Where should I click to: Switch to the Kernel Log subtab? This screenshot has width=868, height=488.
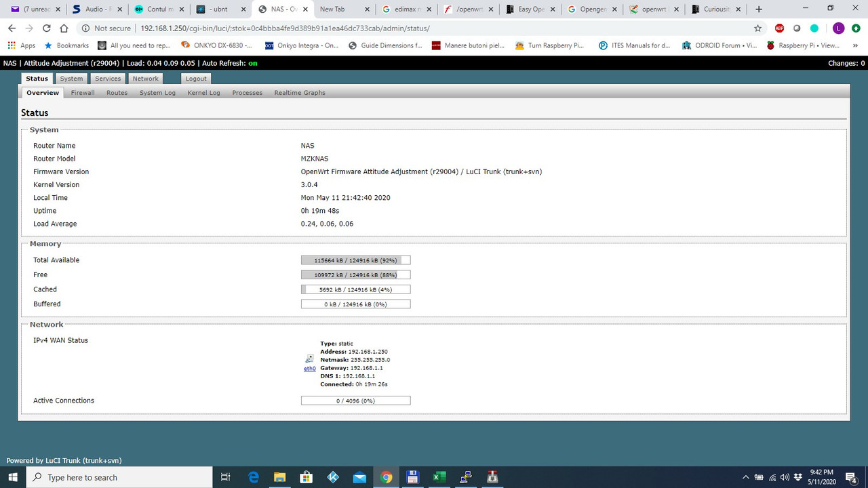tap(203, 93)
